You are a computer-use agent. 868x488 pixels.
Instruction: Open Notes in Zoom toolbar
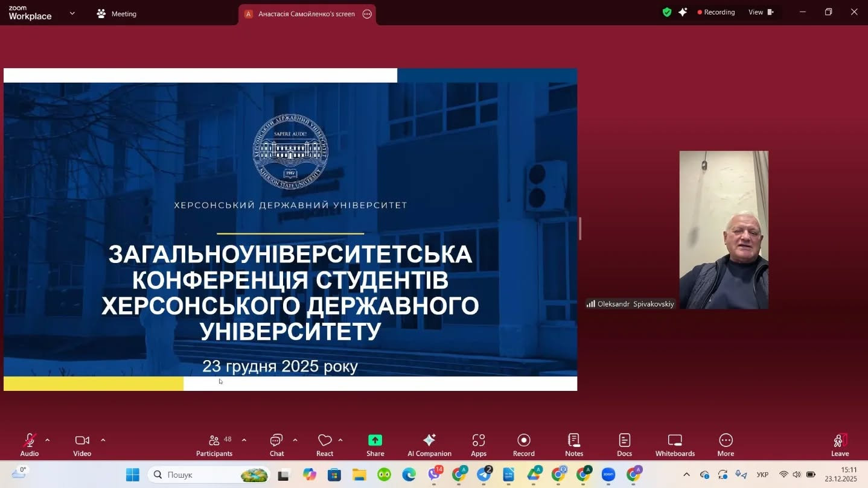coord(574,445)
